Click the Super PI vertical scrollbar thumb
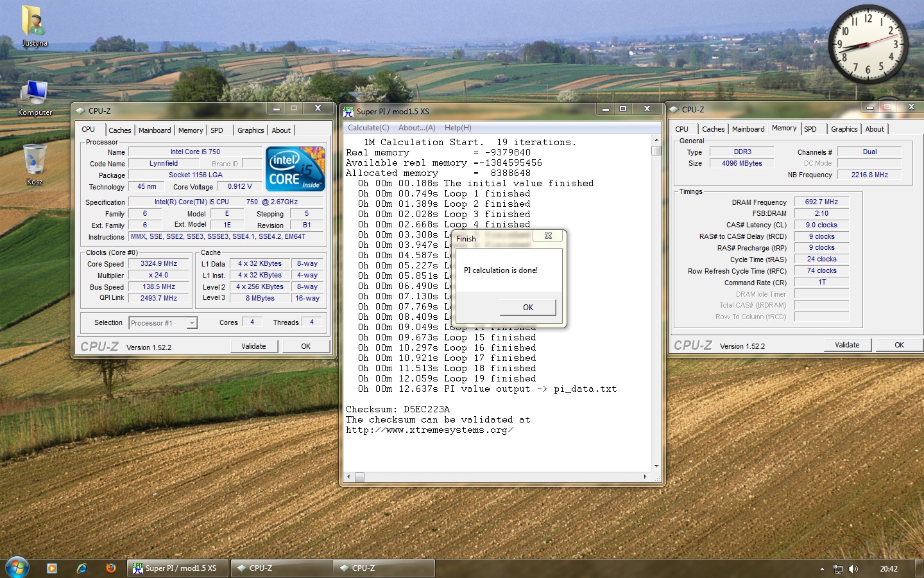 point(656,151)
